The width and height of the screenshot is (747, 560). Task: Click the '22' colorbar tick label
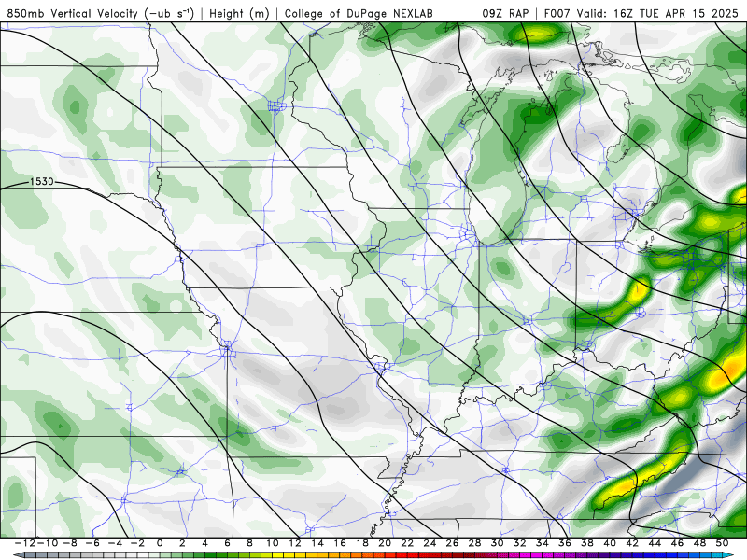point(407,543)
